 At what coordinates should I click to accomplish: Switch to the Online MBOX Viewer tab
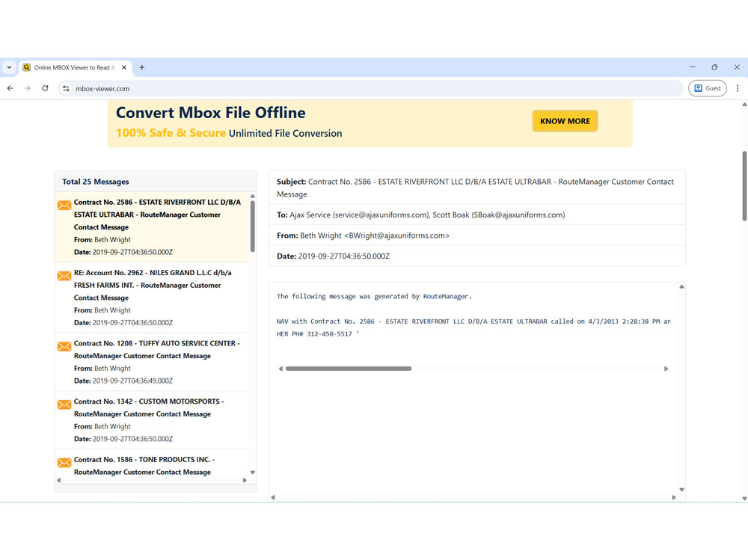(x=71, y=67)
